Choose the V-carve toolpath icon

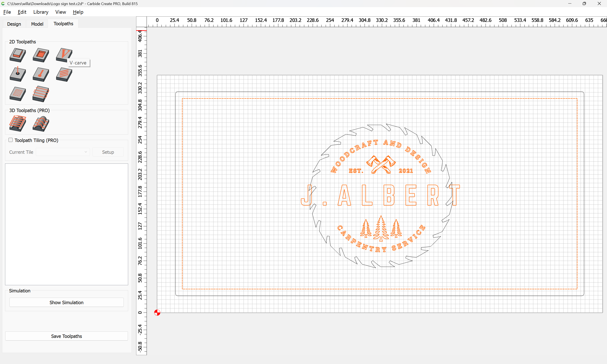click(64, 55)
